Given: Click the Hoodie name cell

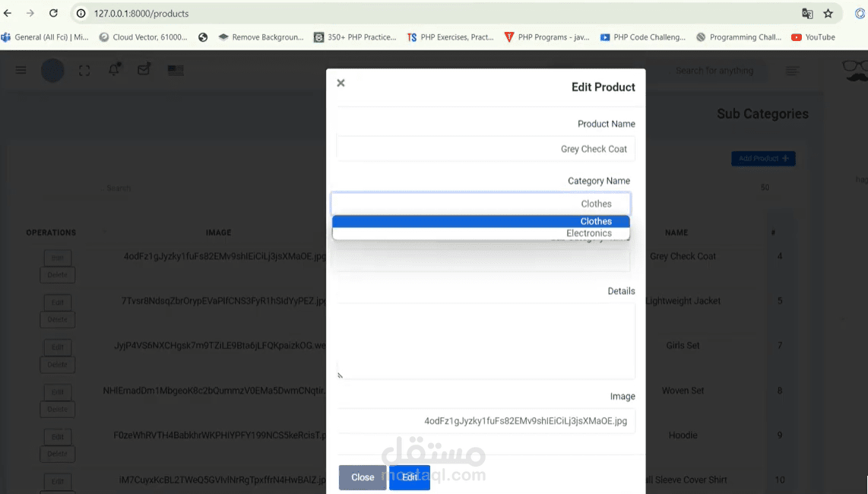Looking at the screenshot, I should point(683,435).
